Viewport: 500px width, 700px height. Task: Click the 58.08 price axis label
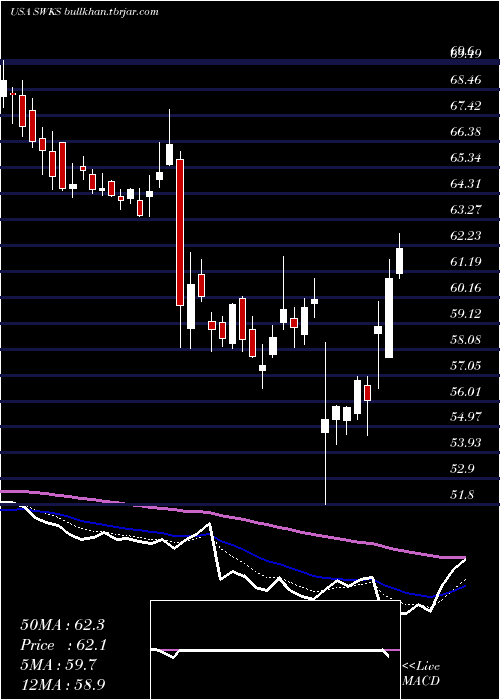(466, 339)
